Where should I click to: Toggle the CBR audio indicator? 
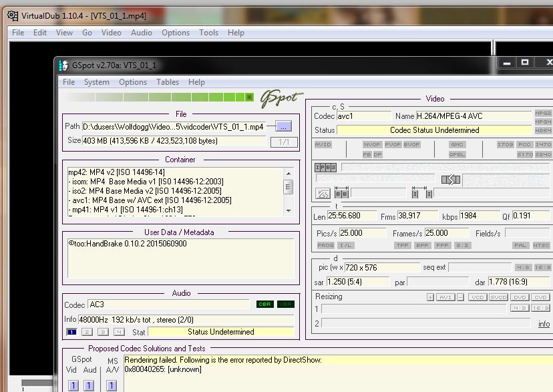pyautogui.click(x=264, y=305)
